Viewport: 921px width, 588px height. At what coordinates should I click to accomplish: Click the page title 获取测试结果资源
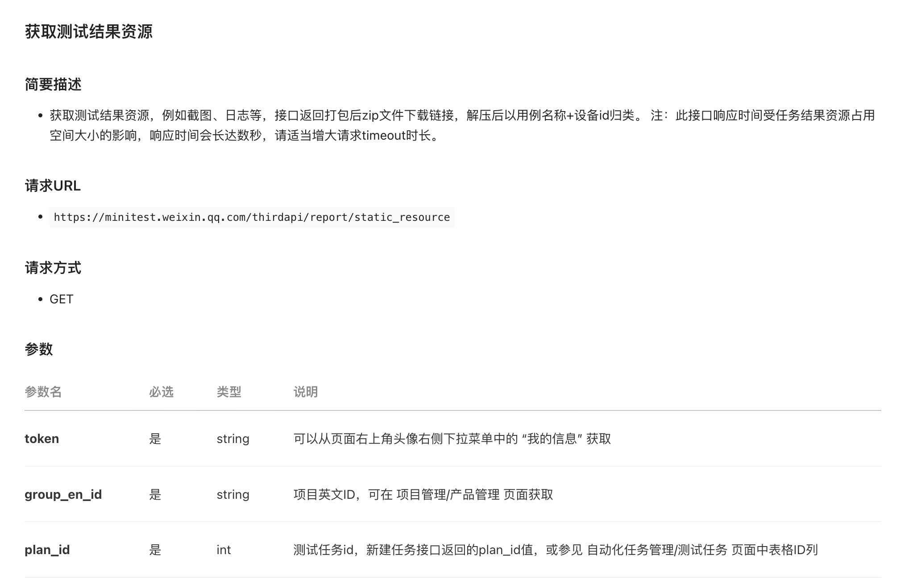(x=89, y=31)
